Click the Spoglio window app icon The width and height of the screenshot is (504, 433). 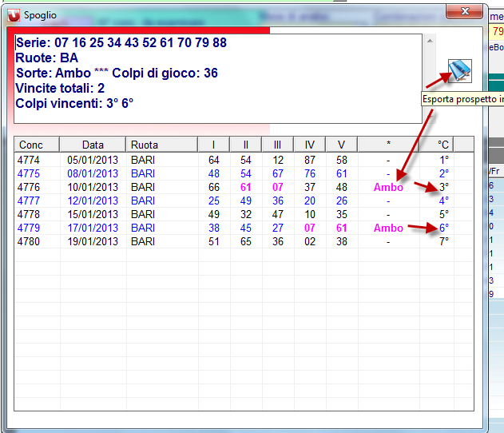pyautogui.click(x=14, y=15)
